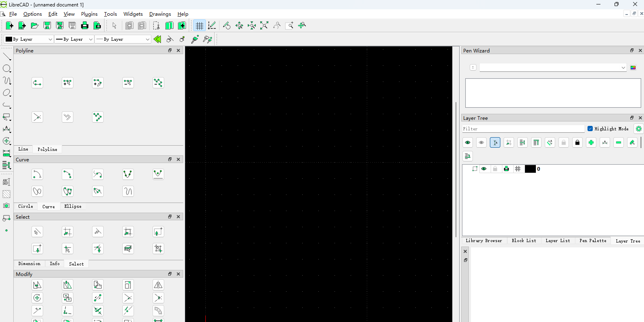Open the color By Layer dropdown
The image size is (644, 322).
[x=29, y=39]
